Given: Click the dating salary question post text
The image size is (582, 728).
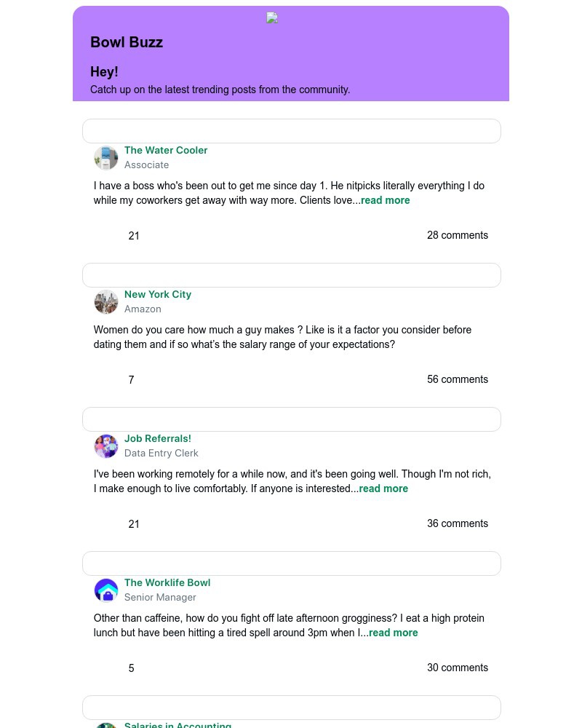Looking at the screenshot, I should [x=282, y=338].
